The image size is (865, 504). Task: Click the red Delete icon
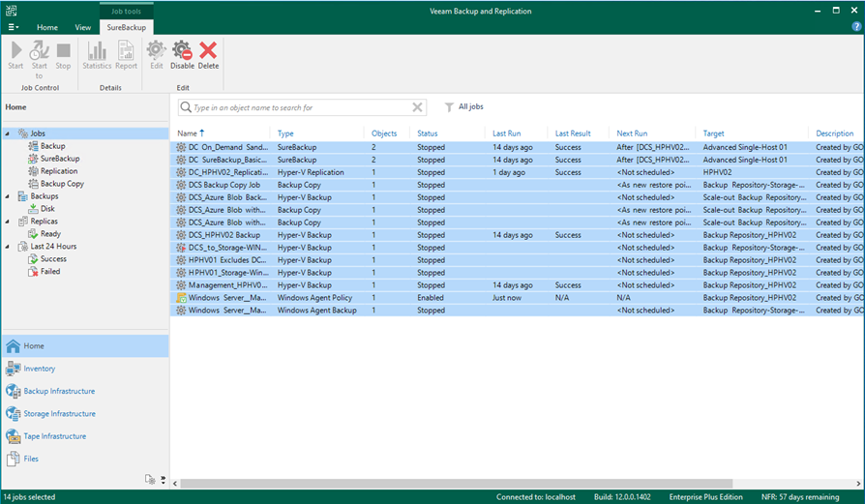point(208,54)
